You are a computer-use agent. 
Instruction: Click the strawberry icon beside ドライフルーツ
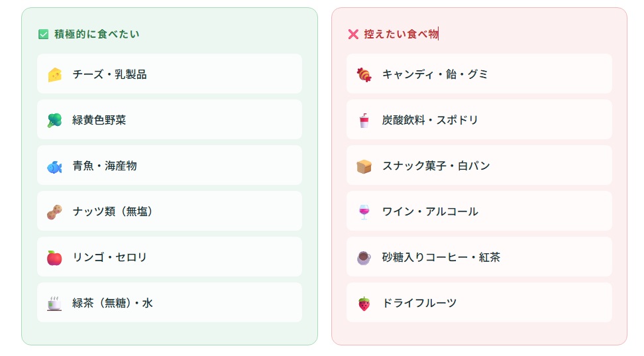364,304
